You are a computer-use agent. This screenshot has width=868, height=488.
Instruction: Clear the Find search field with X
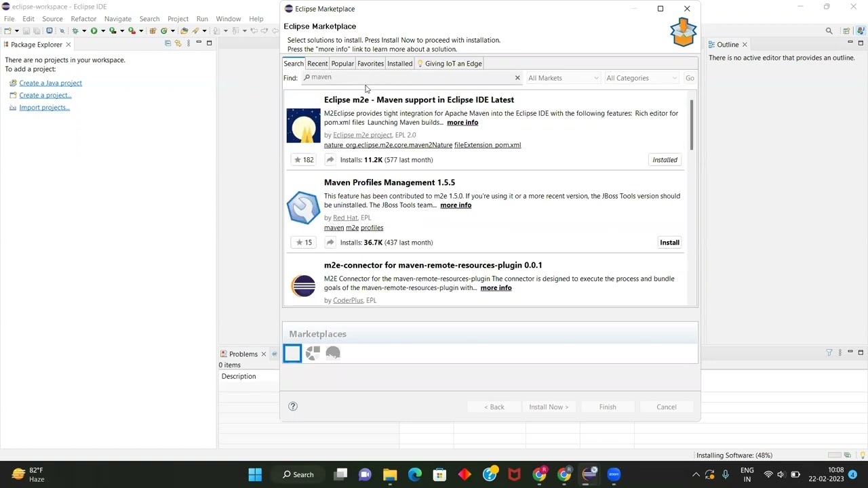(517, 78)
